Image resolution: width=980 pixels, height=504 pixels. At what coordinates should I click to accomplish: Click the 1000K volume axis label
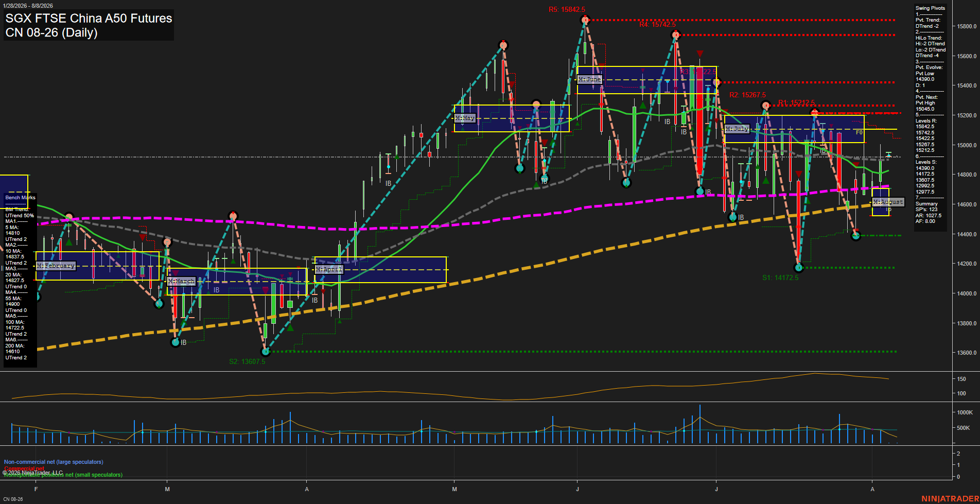(x=965, y=412)
